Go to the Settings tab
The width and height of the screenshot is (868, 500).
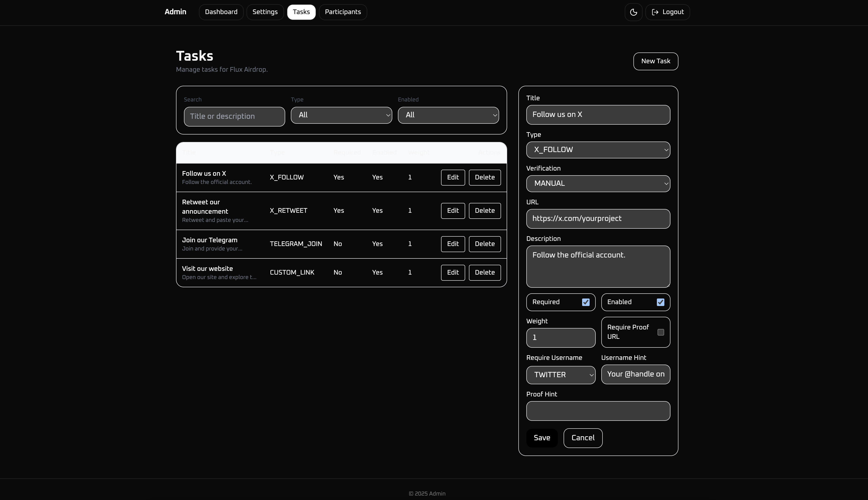pos(265,12)
